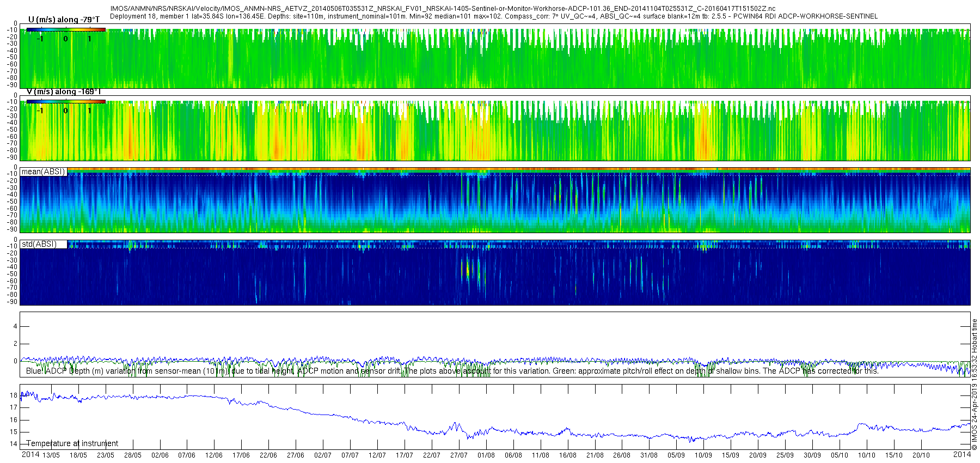Click the temperature time-series curve plot
The width and height of the screenshot is (980, 463).
coord(495,416)
